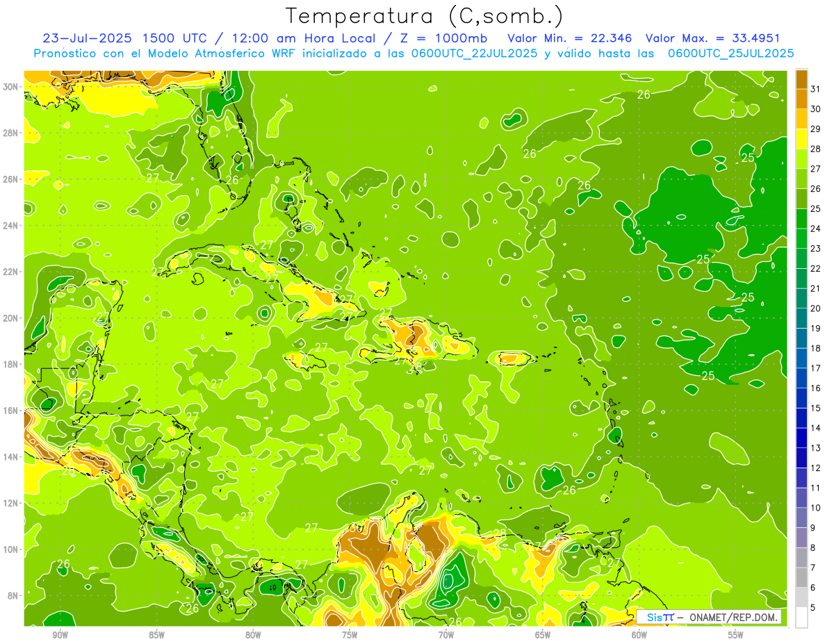Click the '18N' latitude axis label
This screenshot has height=644, width=834.
[10, 364]
